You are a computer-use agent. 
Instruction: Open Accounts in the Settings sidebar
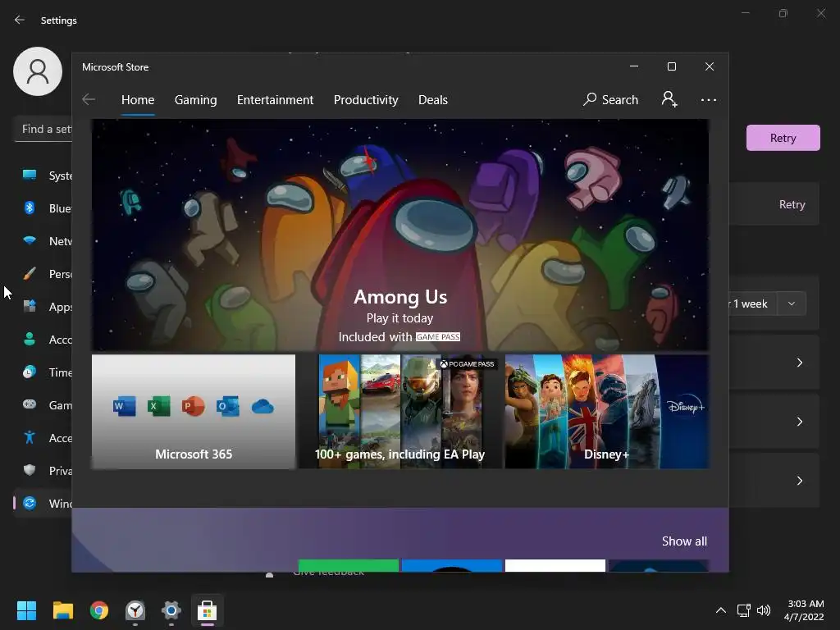point(43,339)
